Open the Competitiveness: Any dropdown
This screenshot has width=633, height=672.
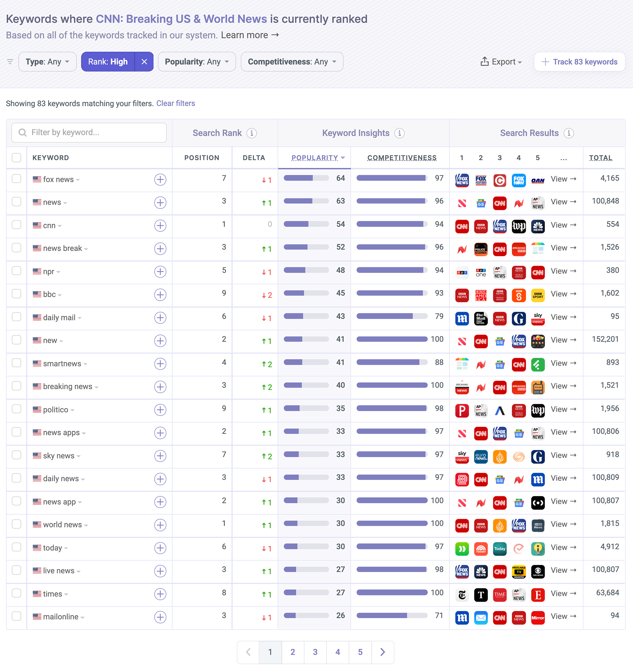(292, 61)
